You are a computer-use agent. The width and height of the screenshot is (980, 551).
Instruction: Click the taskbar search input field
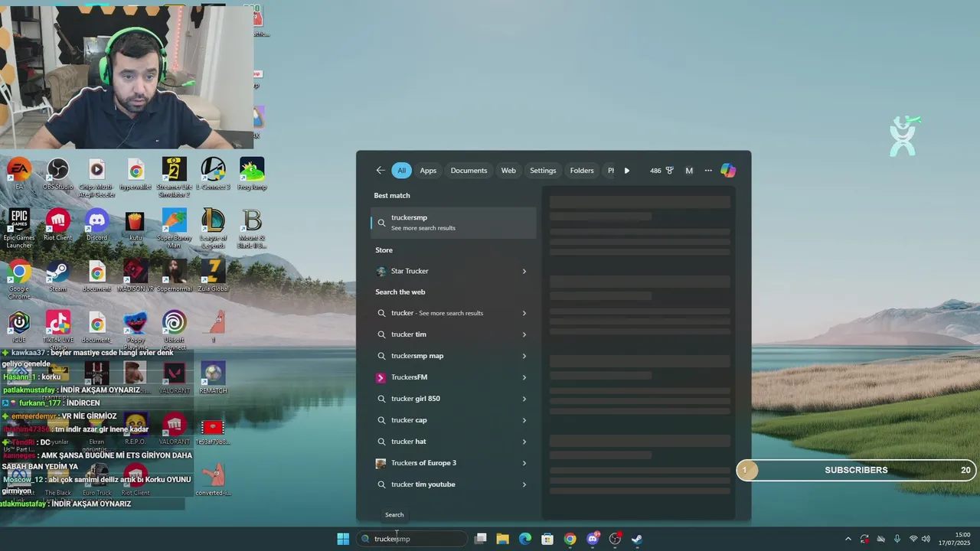412,539
